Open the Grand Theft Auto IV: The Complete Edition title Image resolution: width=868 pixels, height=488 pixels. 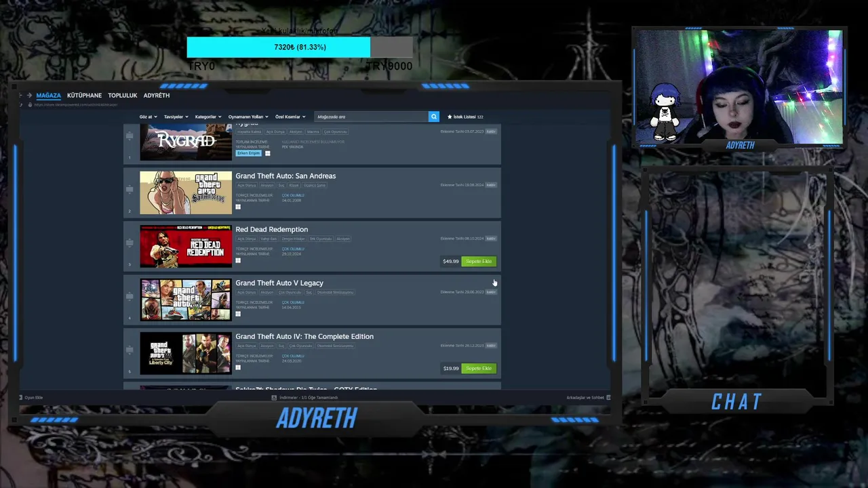pyautogui.click(x=304, y=336)
